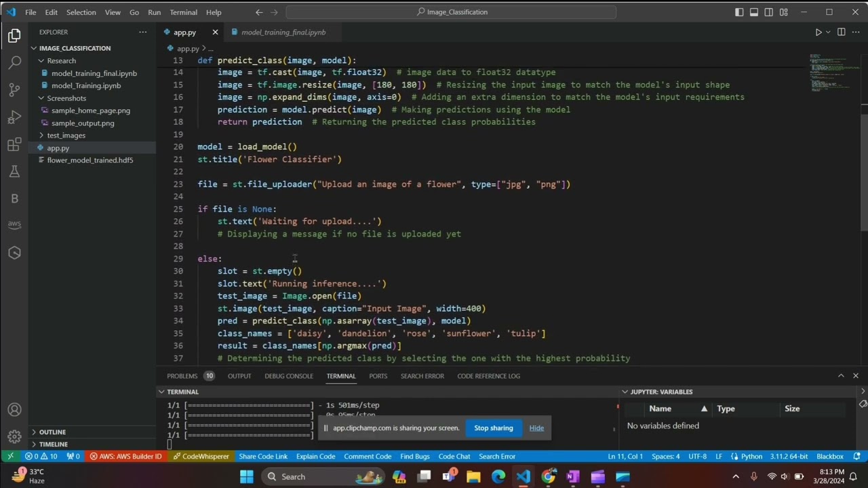Open the Explorer view in activity bar
The height and width of the screenshot is (488, 868).
point(14,36)
